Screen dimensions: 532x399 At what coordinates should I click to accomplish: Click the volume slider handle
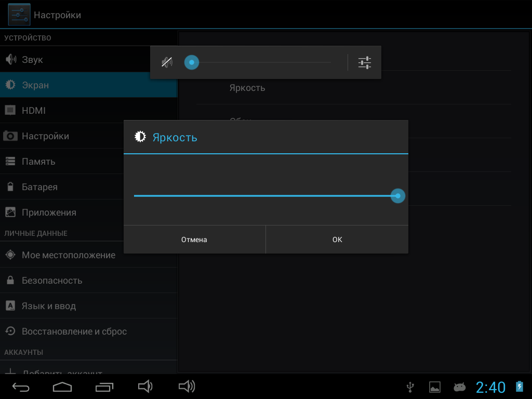pyautogui.click(x=192, y=63)
